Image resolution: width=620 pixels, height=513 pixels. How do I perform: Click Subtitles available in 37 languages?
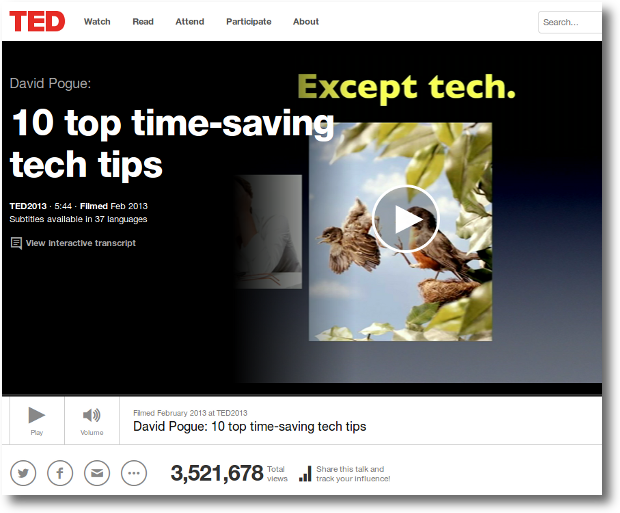pyautogui.click(x=78, y=219)
